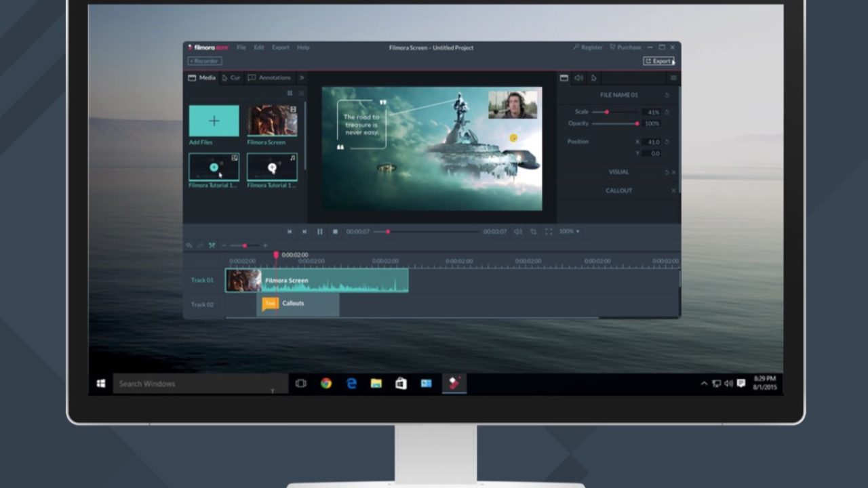The image size is (868, 488).
Task: Open the Export menu in the menu bar
Action: pos(281,47)
